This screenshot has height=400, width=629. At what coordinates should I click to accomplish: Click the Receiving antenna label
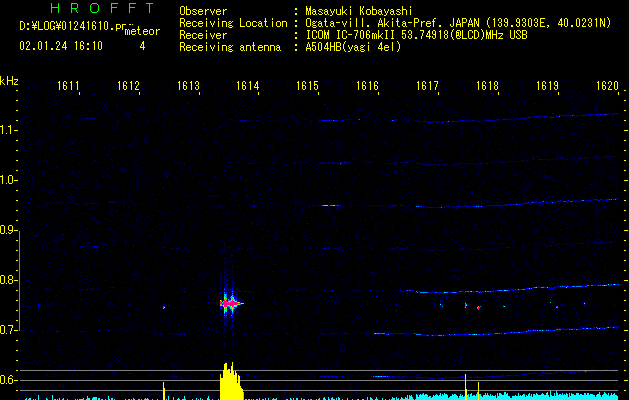tap(230, 47)
